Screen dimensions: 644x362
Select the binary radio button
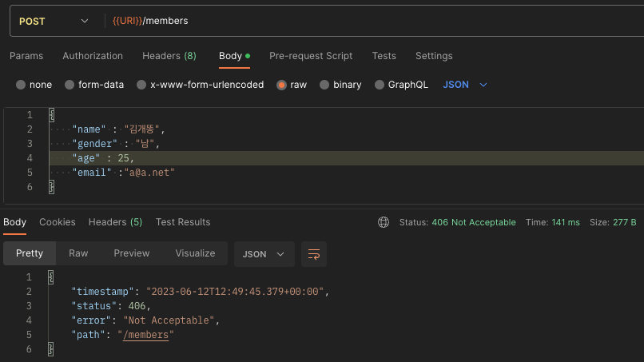click(x=324, y=85)
